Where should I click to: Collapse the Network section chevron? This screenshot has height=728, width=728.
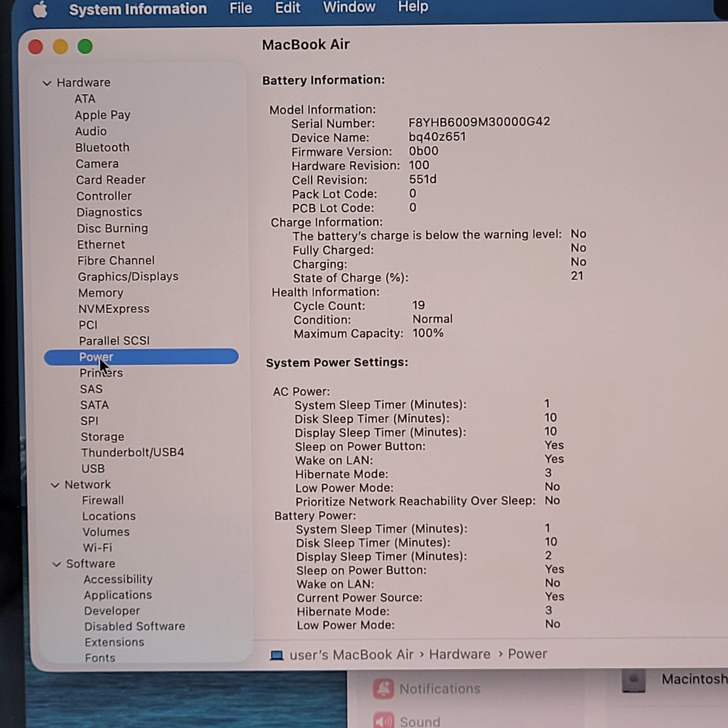pyautogui.click(x=55, y=485)
